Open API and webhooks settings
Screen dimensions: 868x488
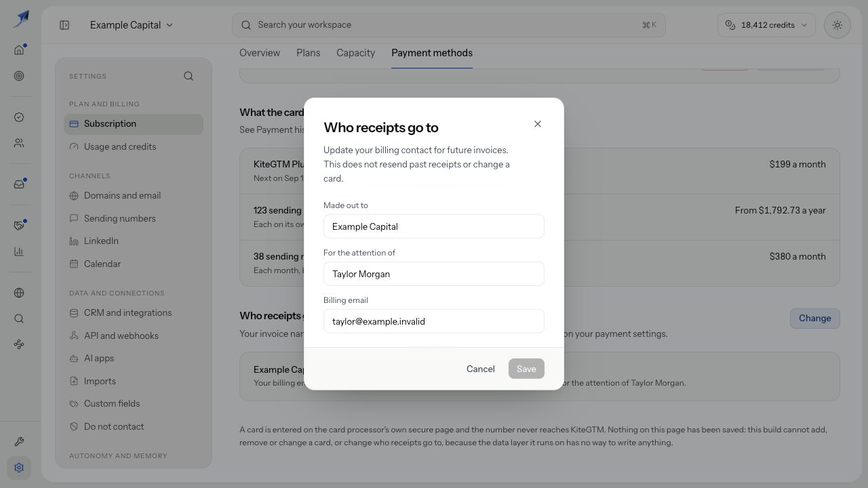click(134, 335)
